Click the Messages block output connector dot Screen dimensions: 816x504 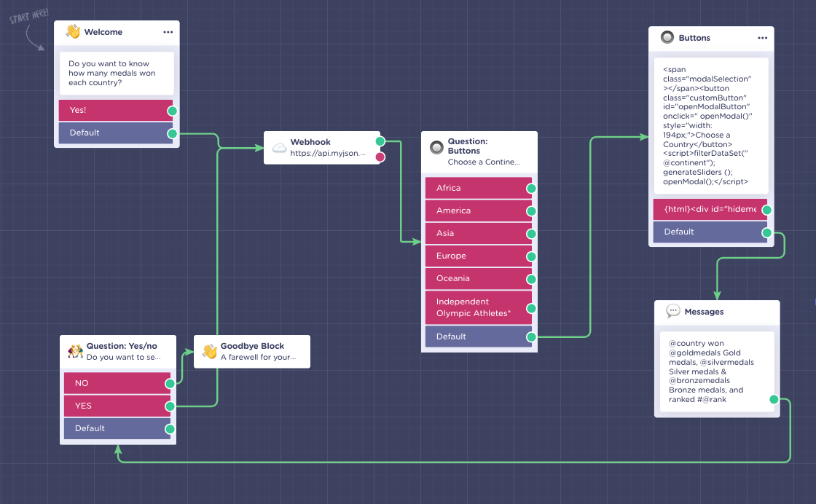pos(774,399)
